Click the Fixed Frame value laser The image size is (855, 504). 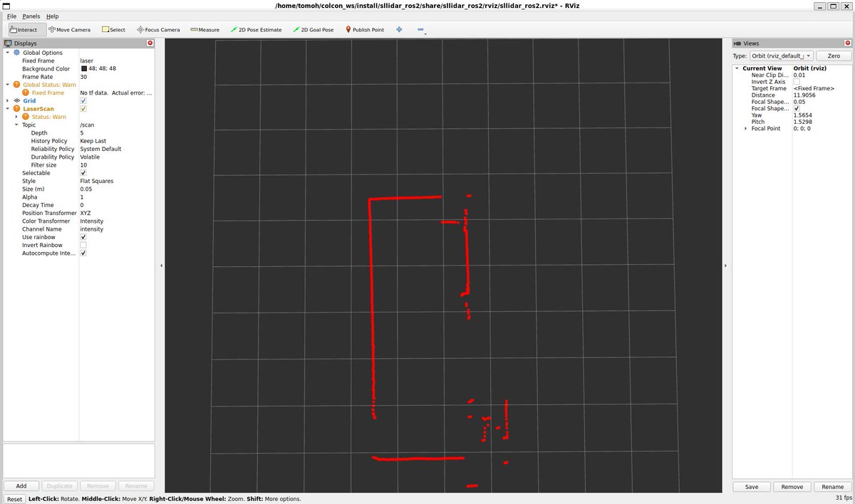pyautogui.click(x=87, y=61)
